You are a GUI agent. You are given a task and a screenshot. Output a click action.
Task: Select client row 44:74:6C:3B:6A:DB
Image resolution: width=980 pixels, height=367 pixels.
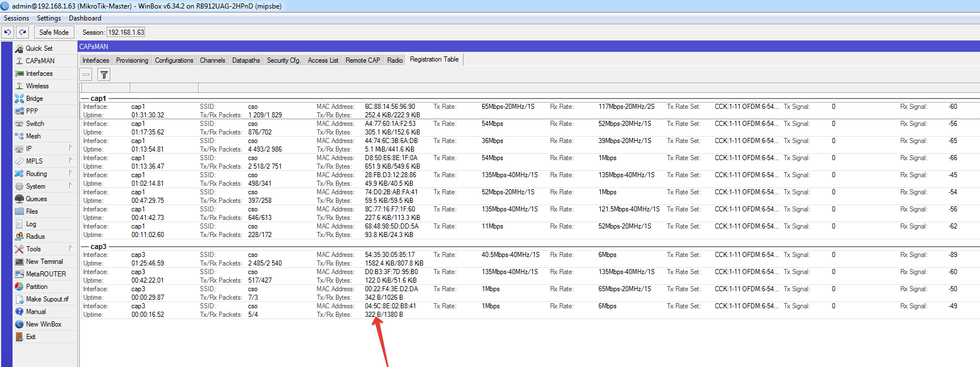tap(530, 145)
